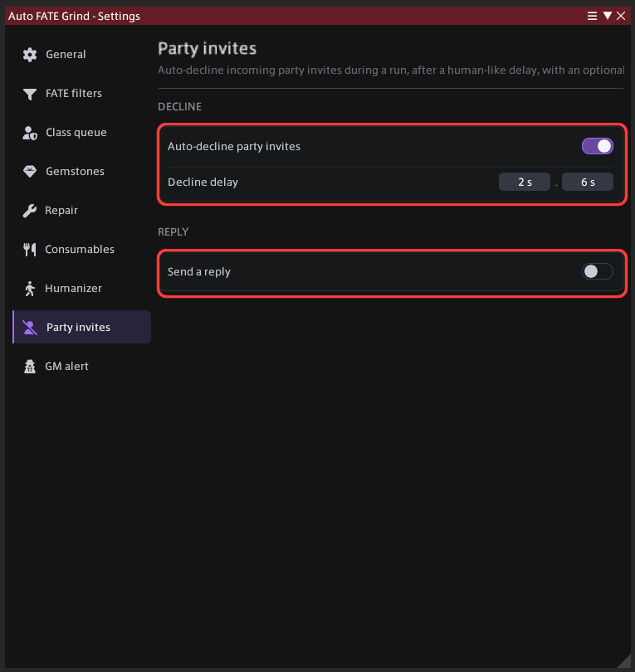Click the Party invites crossed-person icon
Image resolution: width=635 pixels, height=672 pixels.
click(30, 328)
